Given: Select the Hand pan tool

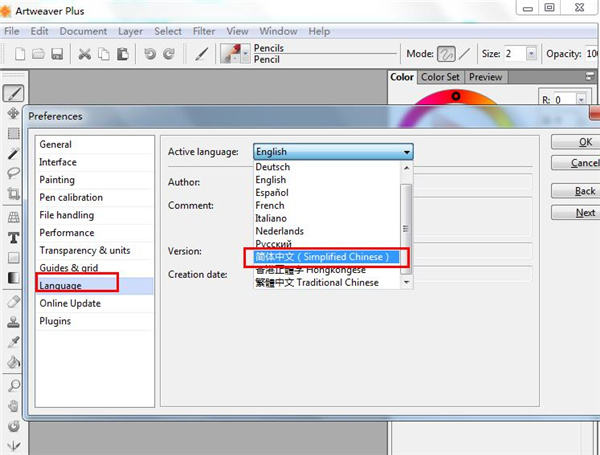Looking at the screenshot, I should point(13,406).
